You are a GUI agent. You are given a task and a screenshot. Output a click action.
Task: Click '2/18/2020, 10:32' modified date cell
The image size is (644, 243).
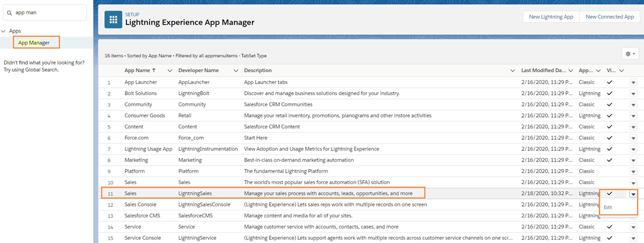[546, 193]
